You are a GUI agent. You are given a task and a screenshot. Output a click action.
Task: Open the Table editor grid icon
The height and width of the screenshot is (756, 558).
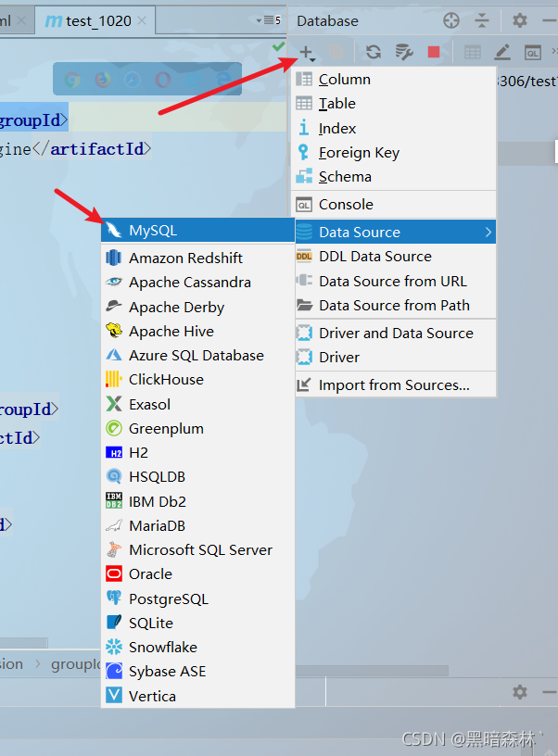point(473,52)
